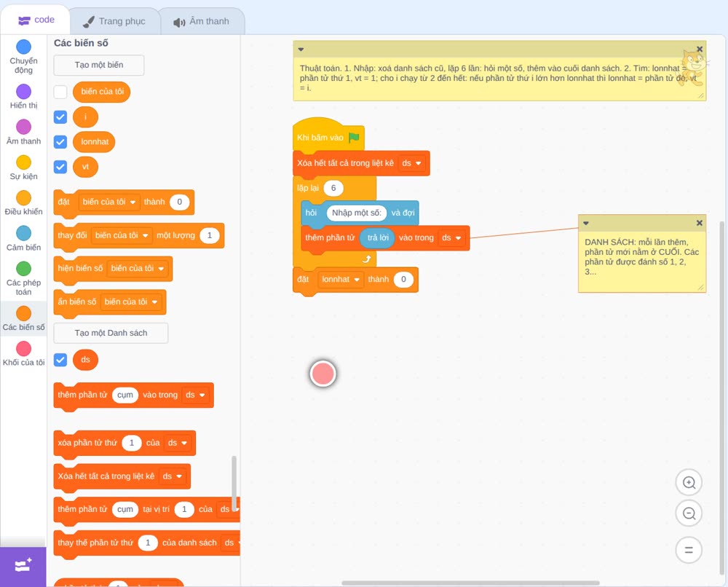Uncheck the 'lonnhat' variable checkbox
Screen dimensions: 728x587
60,141
